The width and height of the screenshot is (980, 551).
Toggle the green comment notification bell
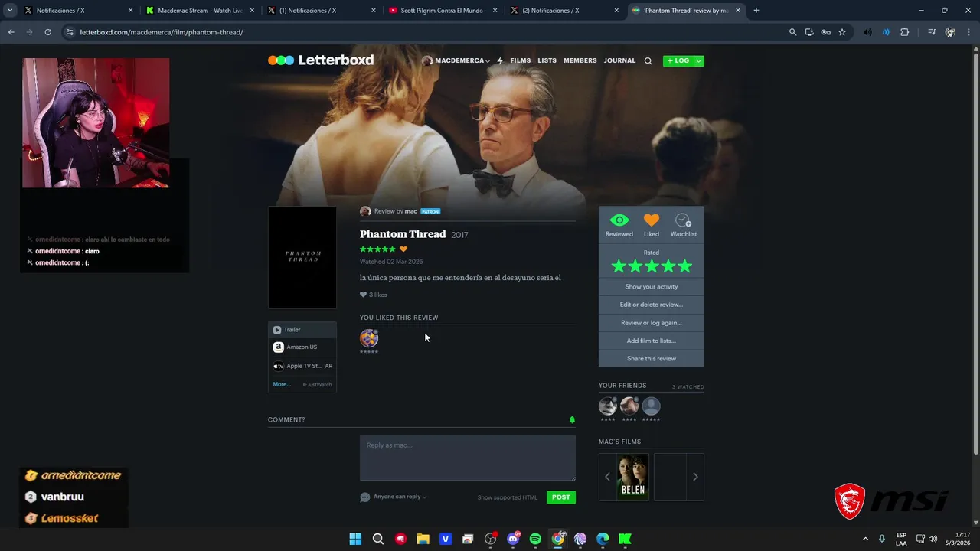click(572, 419)
